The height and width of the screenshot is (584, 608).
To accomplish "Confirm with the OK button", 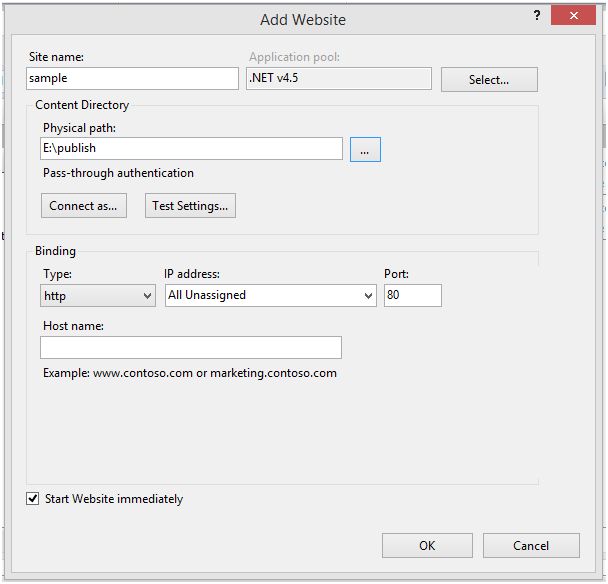I will click(x=427, y=545).
